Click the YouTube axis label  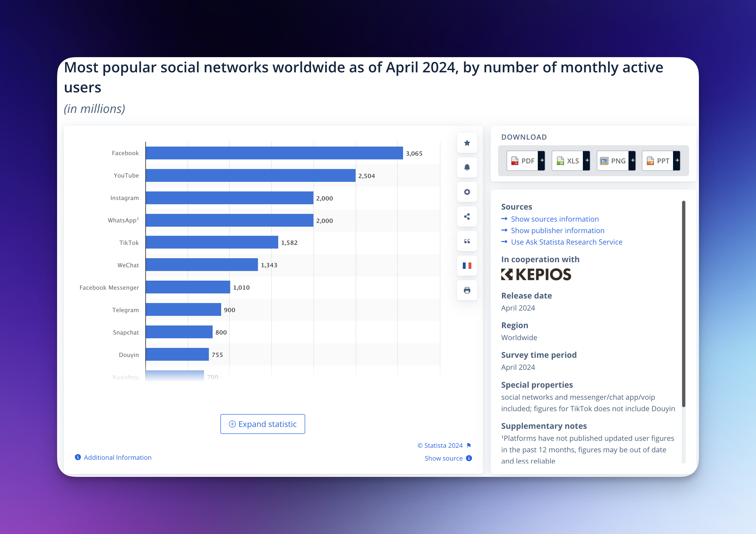(x=126, y=176)
